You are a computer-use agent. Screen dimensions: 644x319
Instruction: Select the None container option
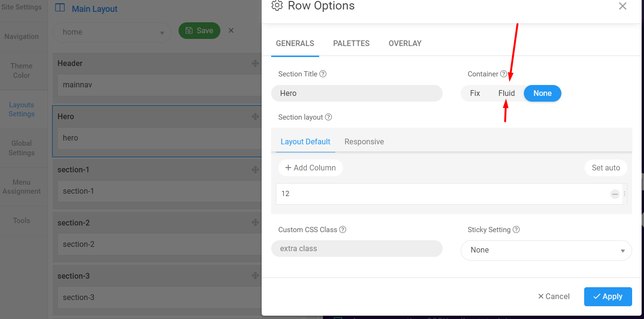[542, 94]
